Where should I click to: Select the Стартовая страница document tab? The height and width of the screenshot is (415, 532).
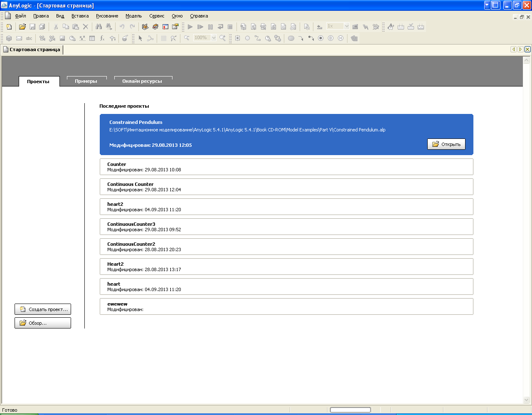(x=32, y=49)
